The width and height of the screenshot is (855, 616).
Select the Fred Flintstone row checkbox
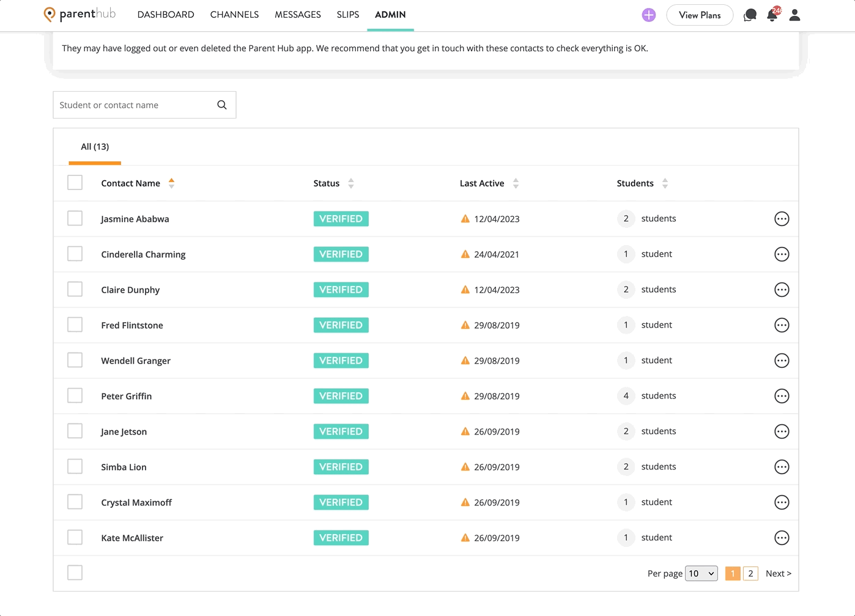75,324
